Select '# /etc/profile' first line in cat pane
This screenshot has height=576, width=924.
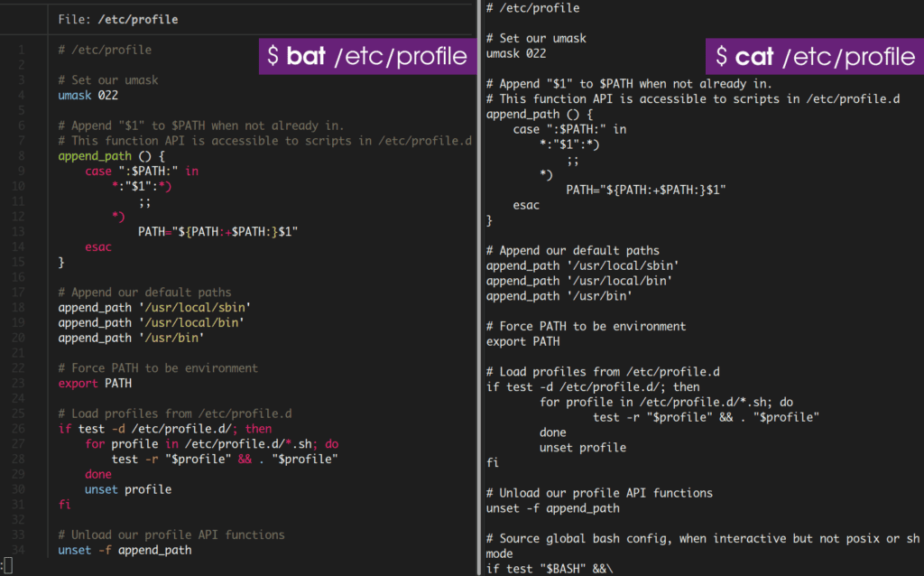coord(532,8)
